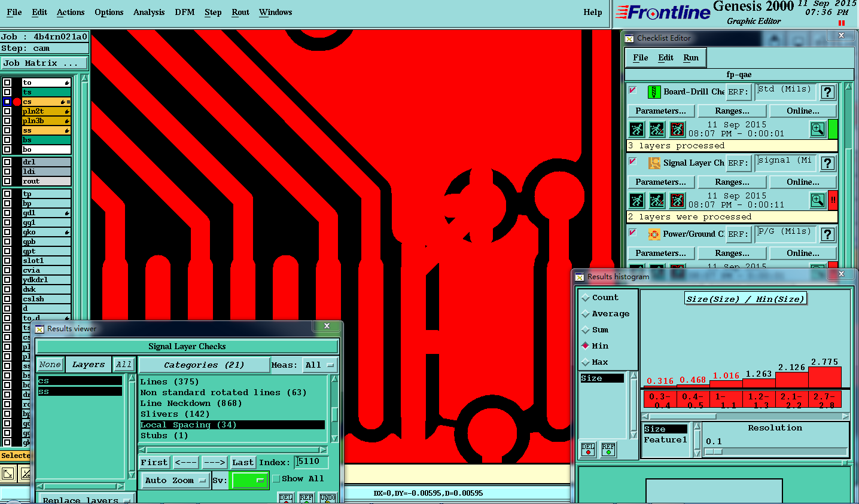Open Signal Layer results with magnifier icon

[818, 200]
